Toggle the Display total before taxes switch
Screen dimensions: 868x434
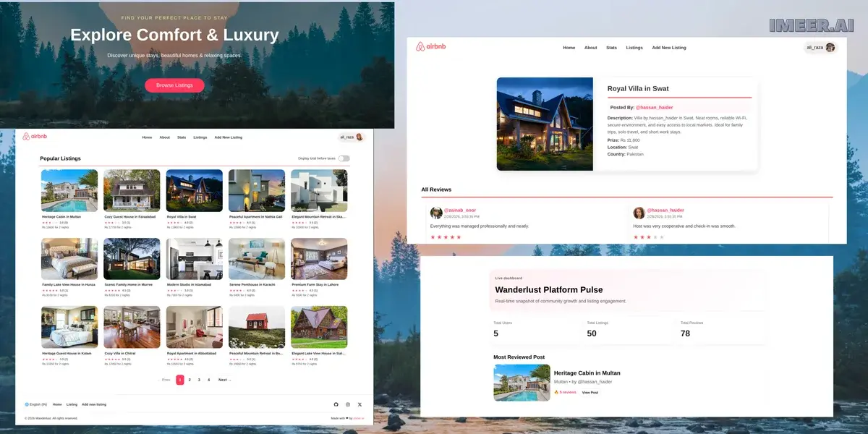pos(344,158)
